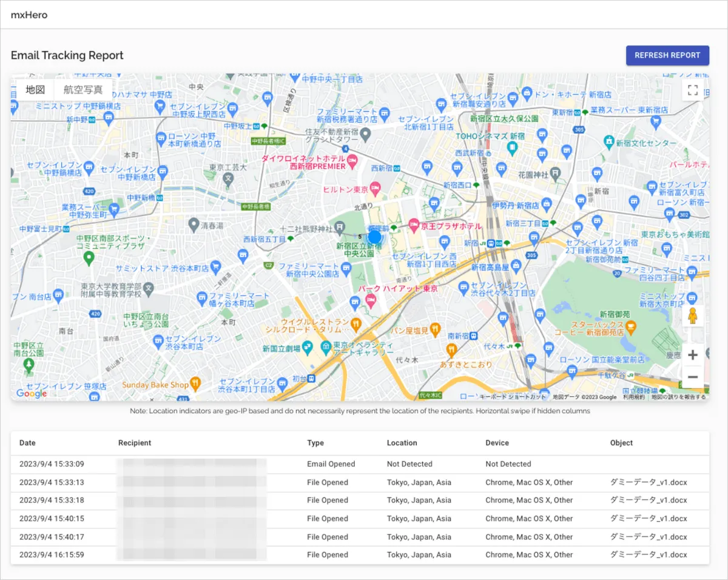This screenshot has height=580, width=728.
Task: Click the map zoom out minus button
Action: (692, 377)
